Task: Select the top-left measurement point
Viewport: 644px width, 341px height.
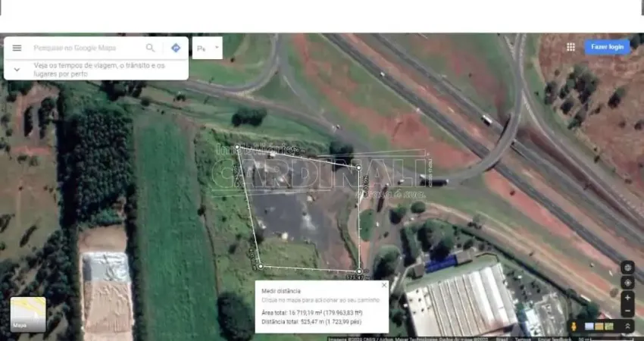Action: pos(237,148)
